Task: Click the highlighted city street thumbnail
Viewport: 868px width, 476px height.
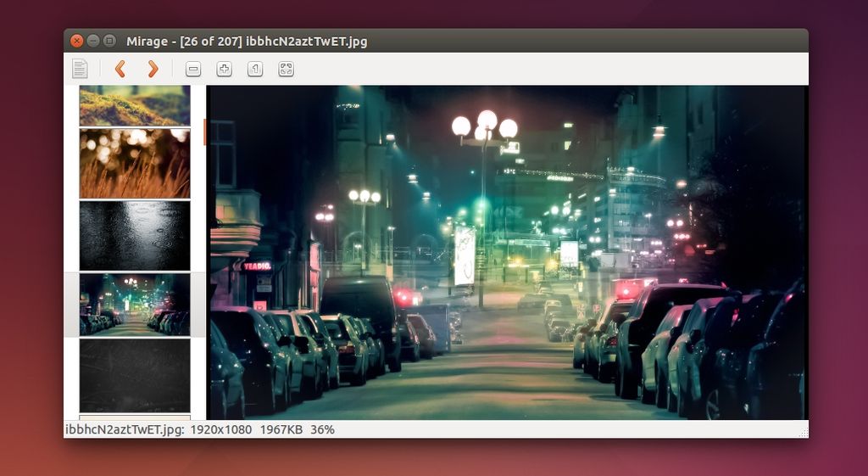Action: point(135,305)
